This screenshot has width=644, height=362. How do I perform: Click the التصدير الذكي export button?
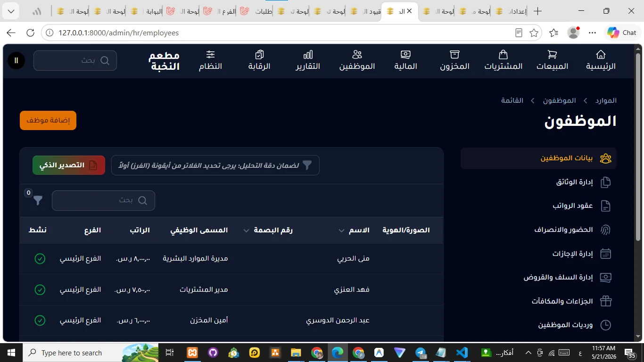[x=69, y=165]
